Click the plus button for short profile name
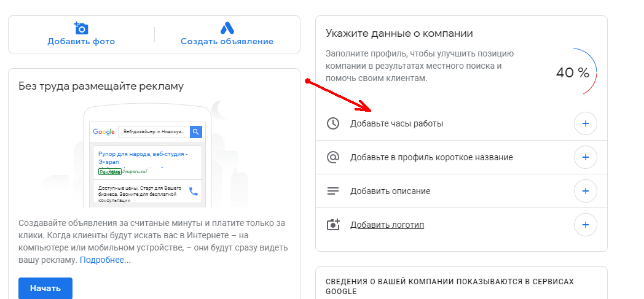The height and width of the screenshot is (299, 644). tap(586, 157)
